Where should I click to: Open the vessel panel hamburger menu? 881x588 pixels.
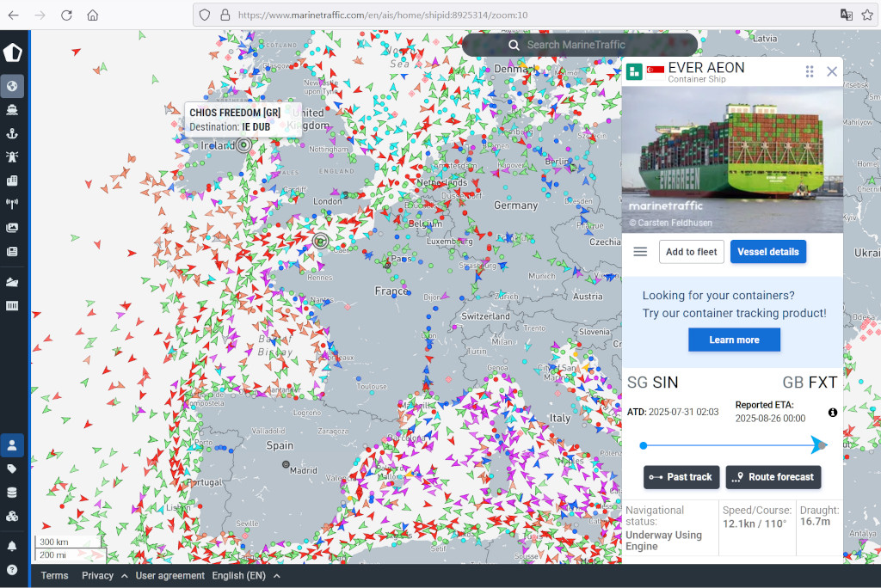coord(640,252)
